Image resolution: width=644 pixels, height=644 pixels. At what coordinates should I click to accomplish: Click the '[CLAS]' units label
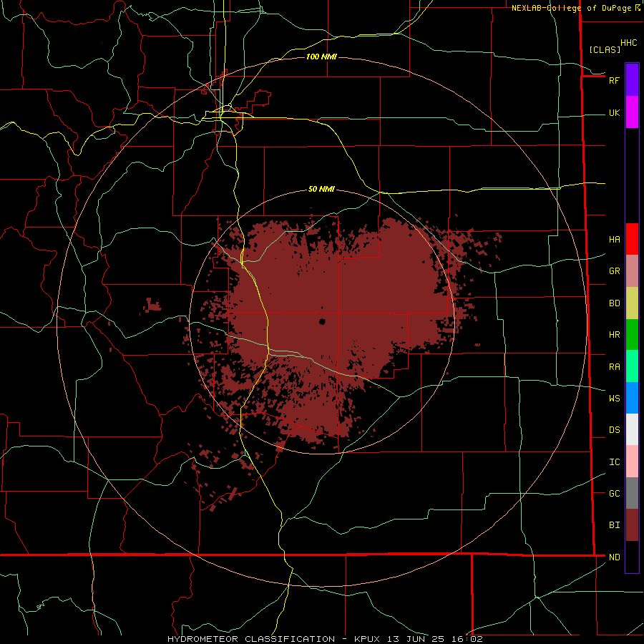605,49
